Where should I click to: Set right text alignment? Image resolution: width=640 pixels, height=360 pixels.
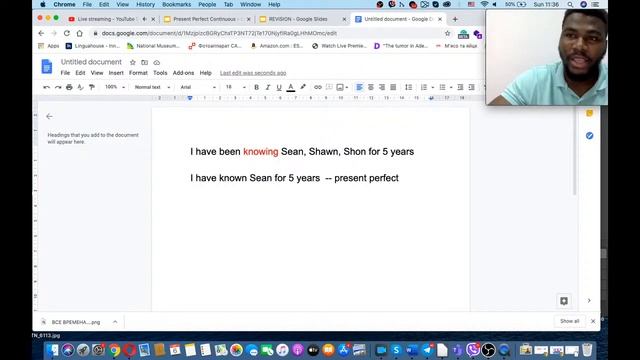(382, 87)
